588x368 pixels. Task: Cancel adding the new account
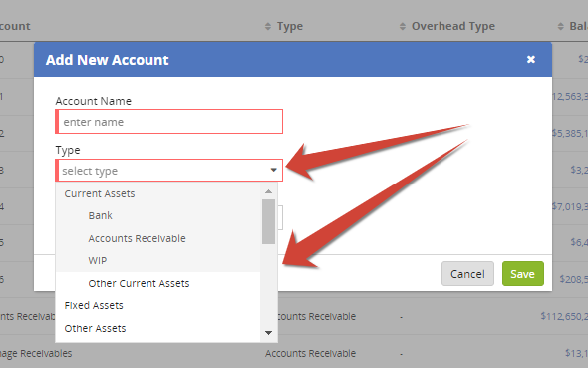(467, 274)
